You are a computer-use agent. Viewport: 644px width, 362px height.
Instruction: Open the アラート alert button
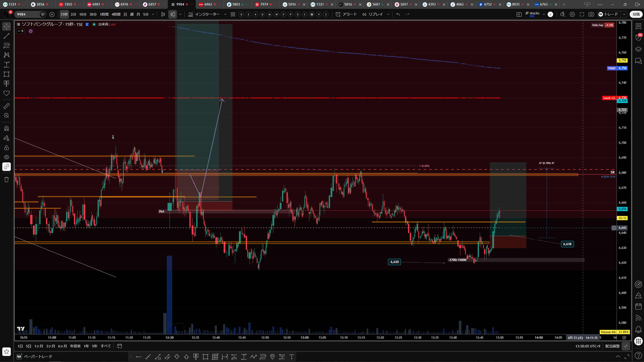(346, 14)
